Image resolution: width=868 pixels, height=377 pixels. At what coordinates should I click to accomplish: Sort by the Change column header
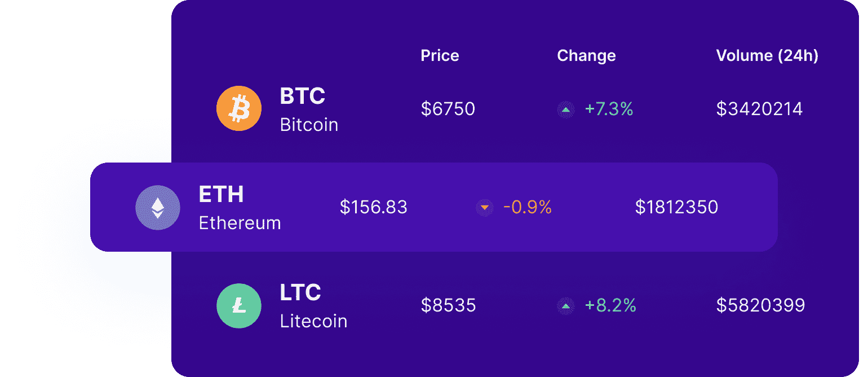point(586,56)
